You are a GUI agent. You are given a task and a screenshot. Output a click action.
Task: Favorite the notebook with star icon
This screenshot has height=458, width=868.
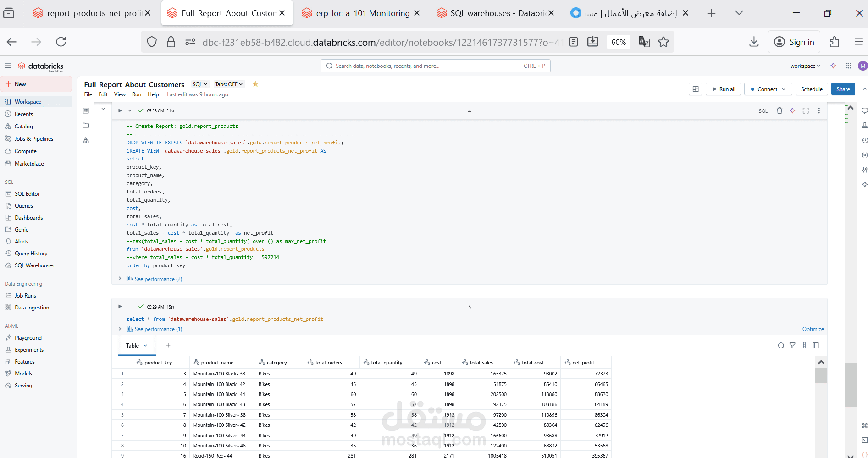[255, 84]
